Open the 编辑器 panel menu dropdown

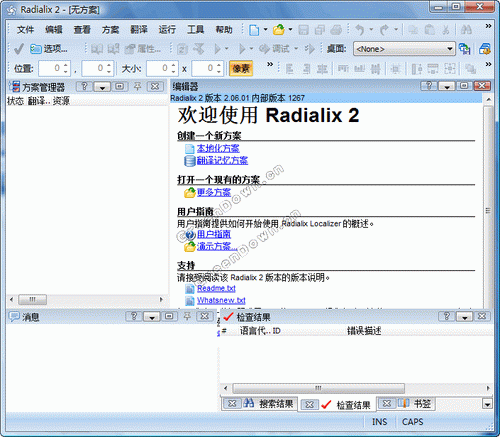tap(447, 86)
